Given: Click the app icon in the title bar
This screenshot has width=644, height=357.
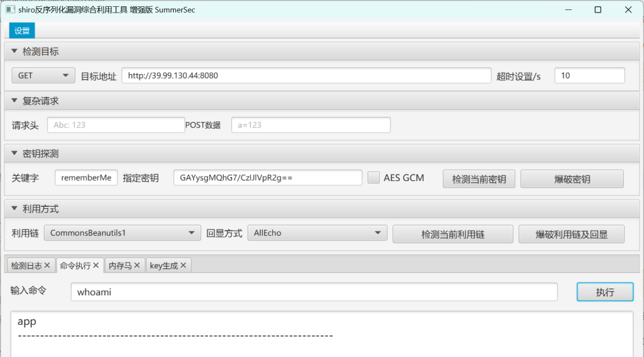Looking at the screenshot, I should click(x=10, y=9).
